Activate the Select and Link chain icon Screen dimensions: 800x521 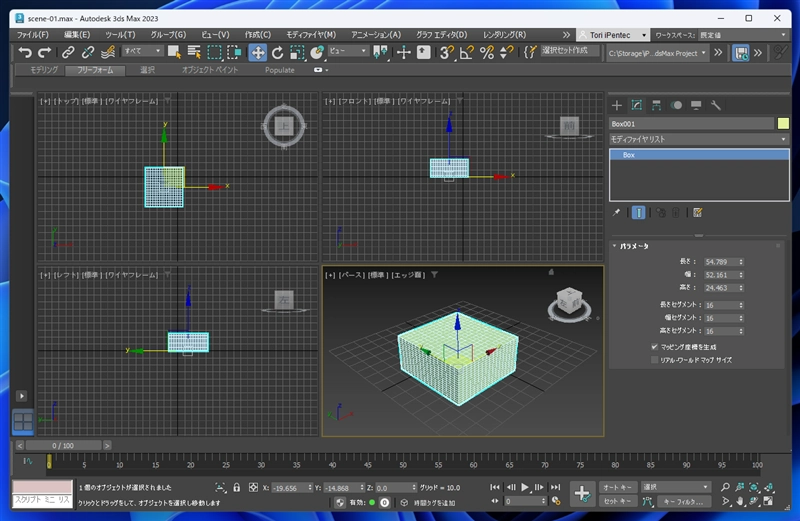tap(68, 52)
